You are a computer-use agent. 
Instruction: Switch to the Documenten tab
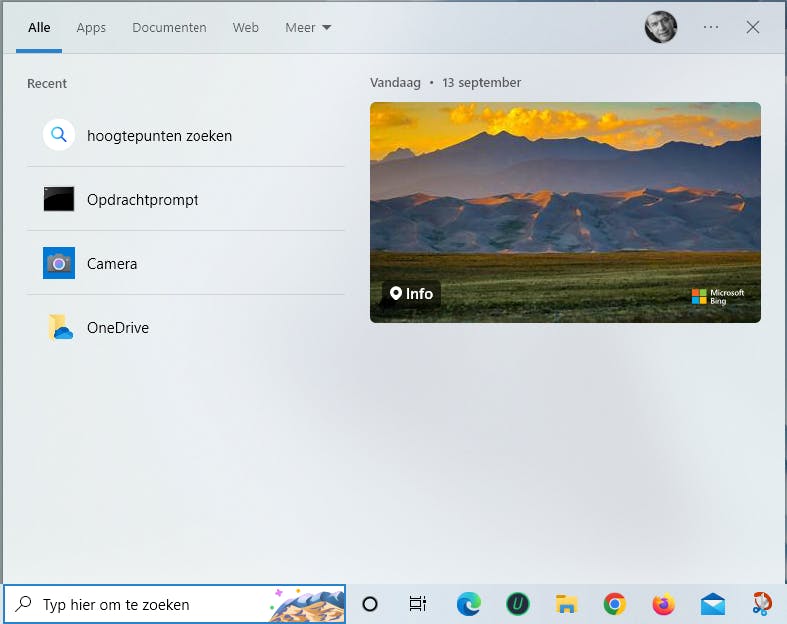[x=169, y=28]
